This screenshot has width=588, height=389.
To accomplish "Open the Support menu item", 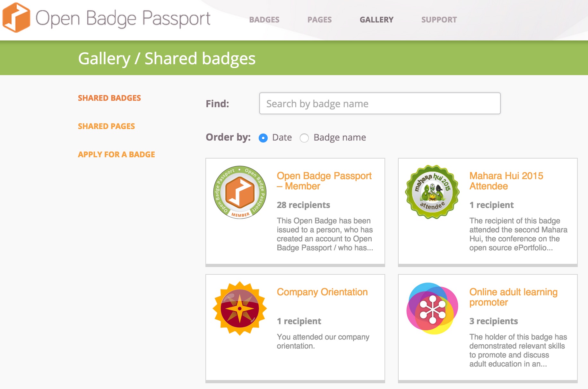I will tap(439, 20).
